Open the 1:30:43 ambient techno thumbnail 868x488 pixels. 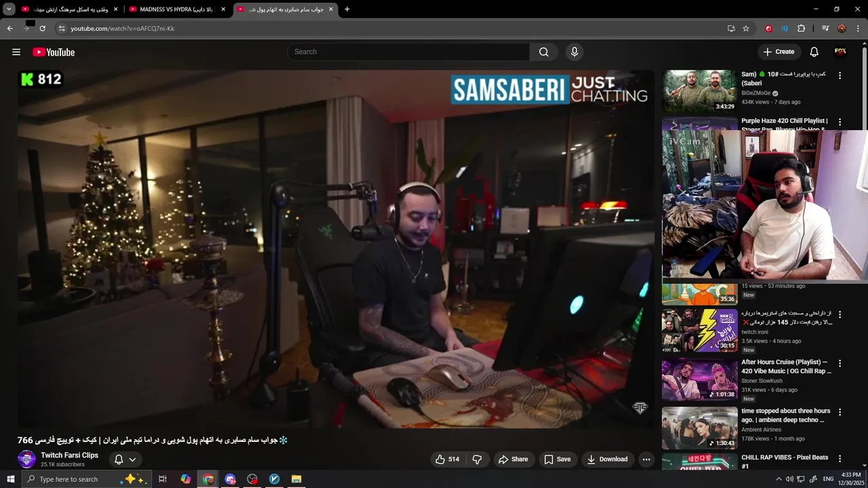pos(700,428)
